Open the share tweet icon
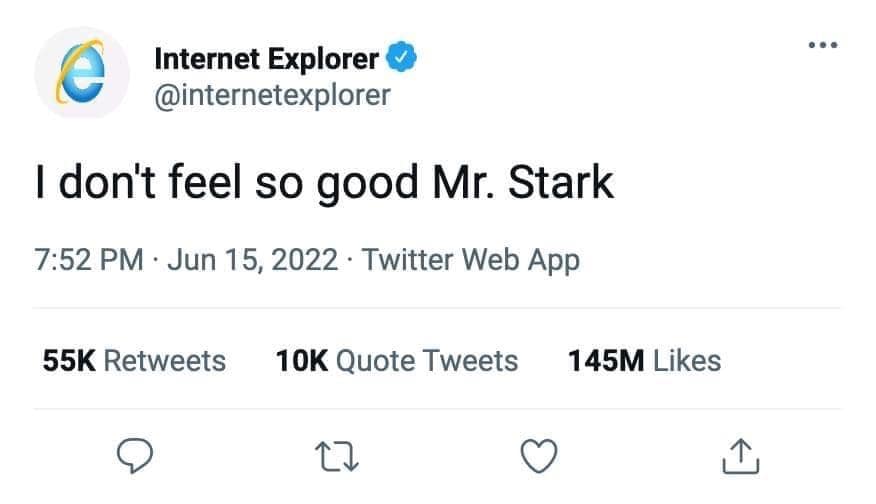The image size is (876, 504). pos(741,457)
